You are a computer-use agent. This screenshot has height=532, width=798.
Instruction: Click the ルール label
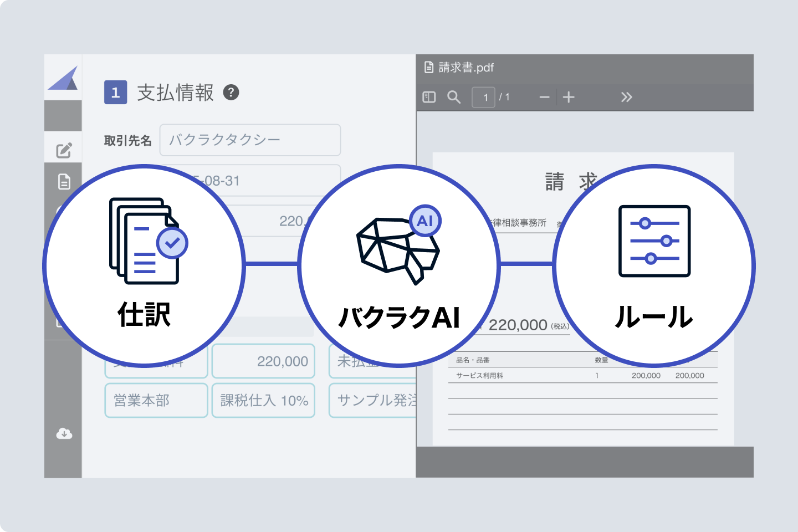click(654, 317)
